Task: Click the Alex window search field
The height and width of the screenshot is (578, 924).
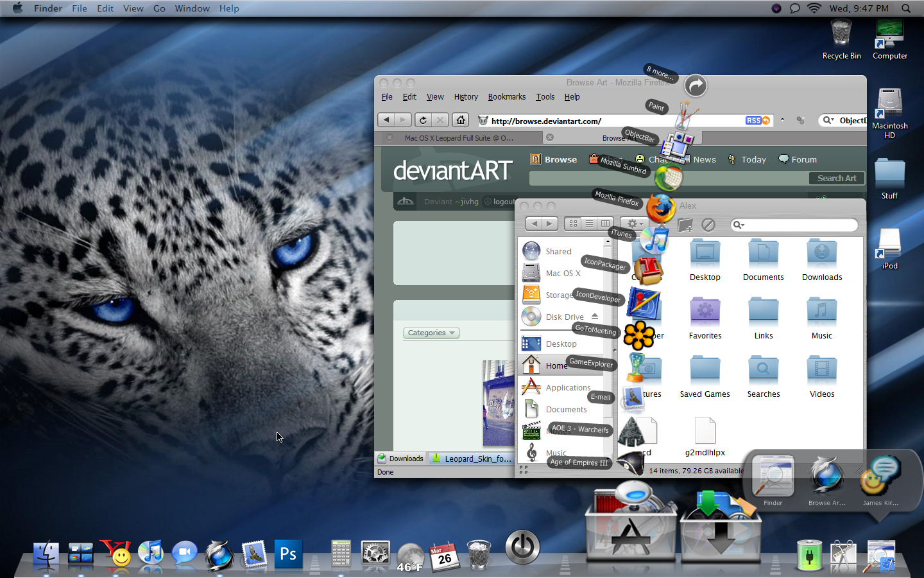Action: pos(794,225)
